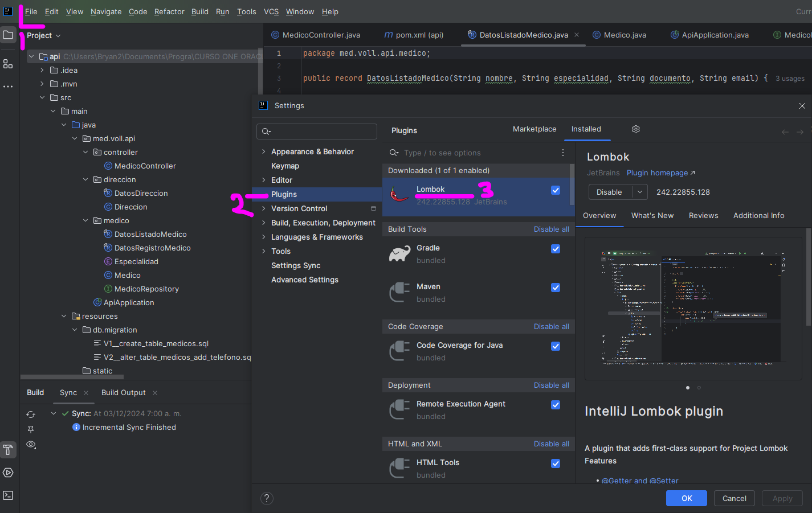Switch to the Marketplace plugins tab
Screen dimensions: 812x513
pyautogui.click(x=534, y=129)
